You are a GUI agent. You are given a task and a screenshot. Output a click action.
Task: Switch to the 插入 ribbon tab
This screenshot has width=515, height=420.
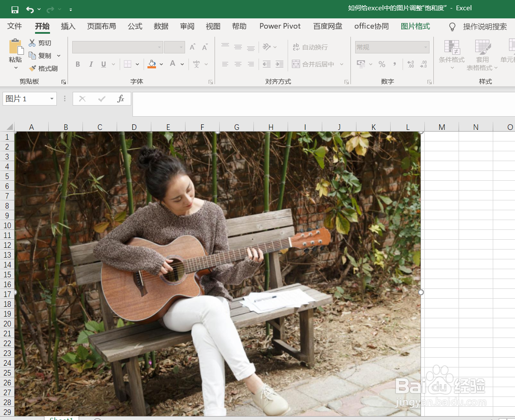coord(68,26)
